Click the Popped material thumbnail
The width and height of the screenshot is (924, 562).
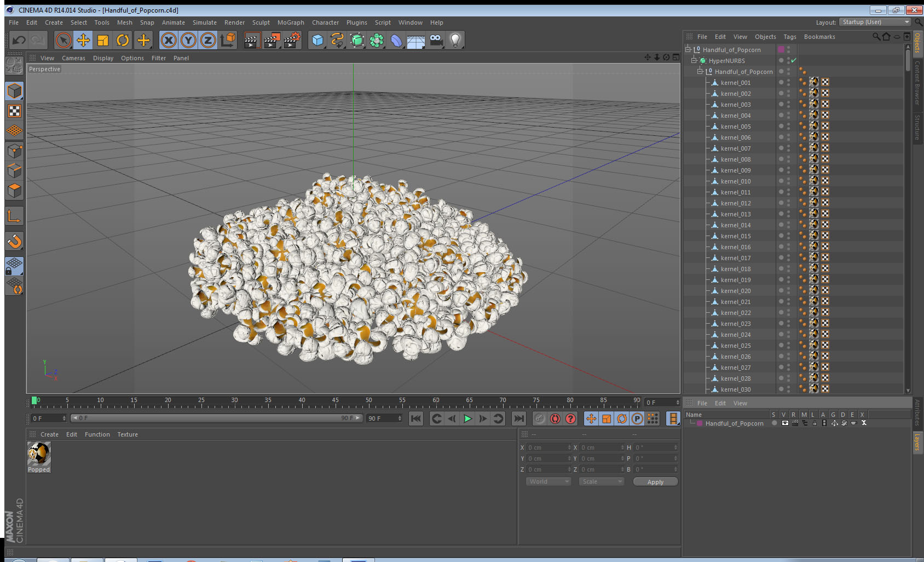(39, 454)
